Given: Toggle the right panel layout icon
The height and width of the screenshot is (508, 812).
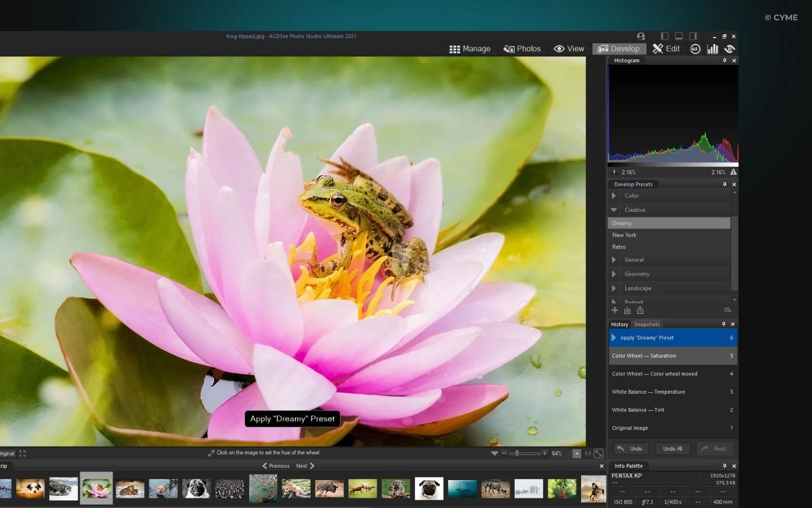Looking at the screenshot, I should [693, 36].
